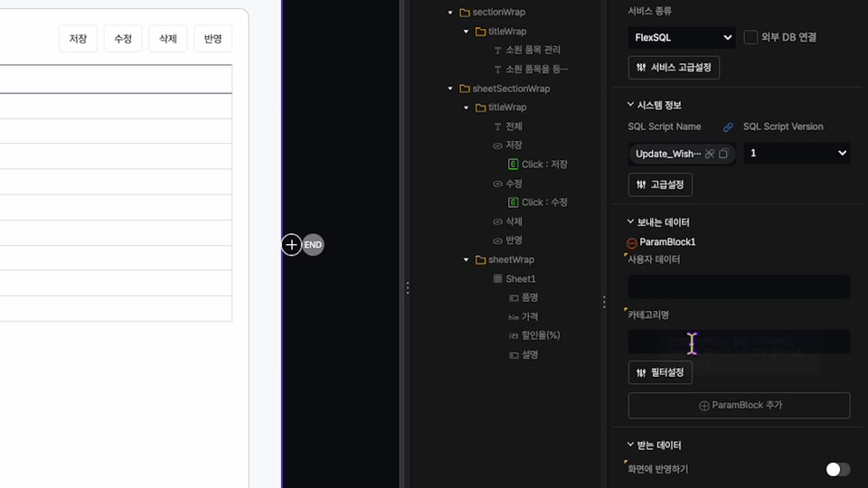Select Sheet1 in component tree
The image size is (868, 488).
pyautogui.click(x=521, y=279)
